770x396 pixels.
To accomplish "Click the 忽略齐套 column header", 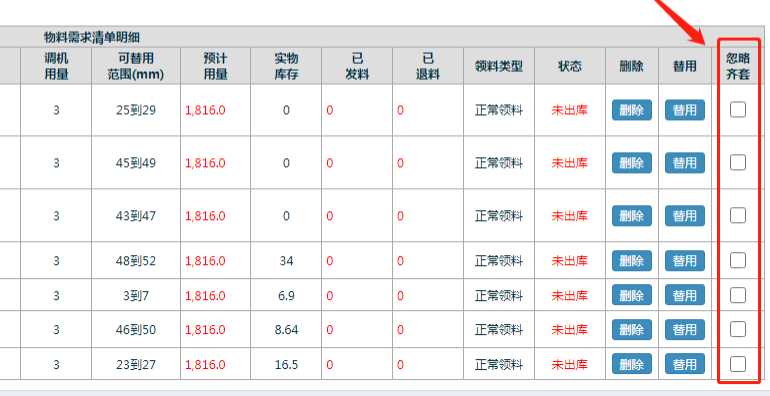I will click(738, 66).
